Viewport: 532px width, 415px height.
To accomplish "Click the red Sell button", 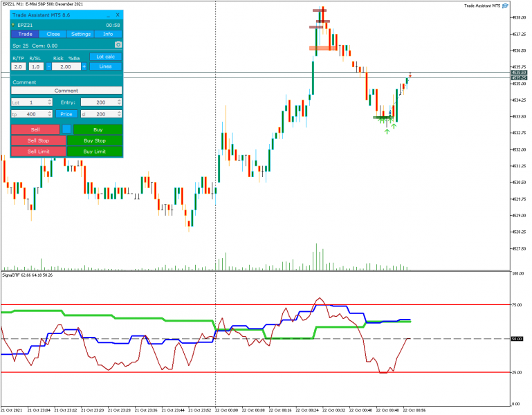I will [x=35, y=129].
